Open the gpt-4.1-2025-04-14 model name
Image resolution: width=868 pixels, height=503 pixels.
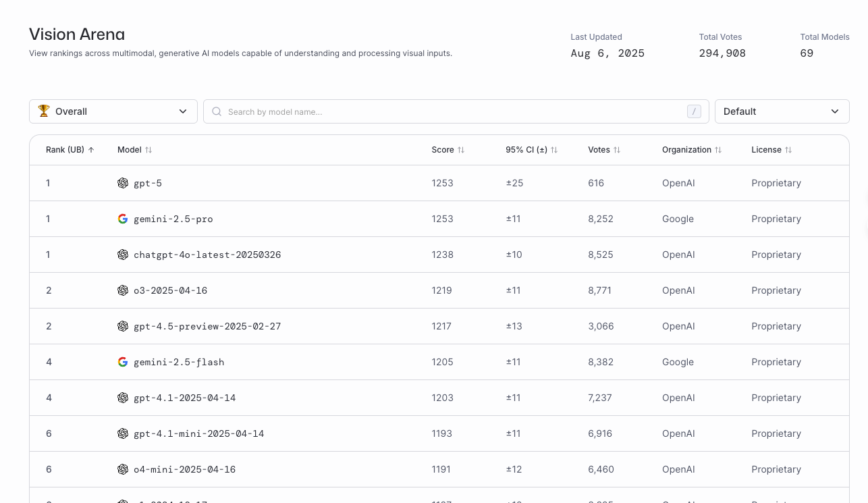click(185, 398)
